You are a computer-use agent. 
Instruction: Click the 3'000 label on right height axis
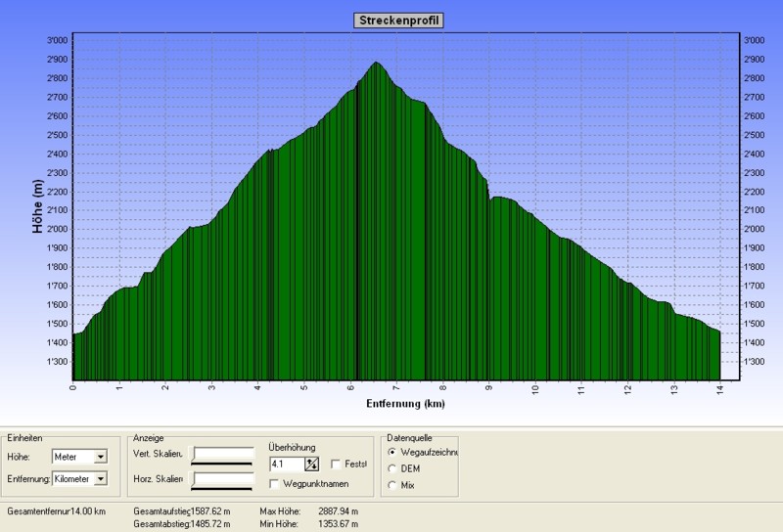754,40
